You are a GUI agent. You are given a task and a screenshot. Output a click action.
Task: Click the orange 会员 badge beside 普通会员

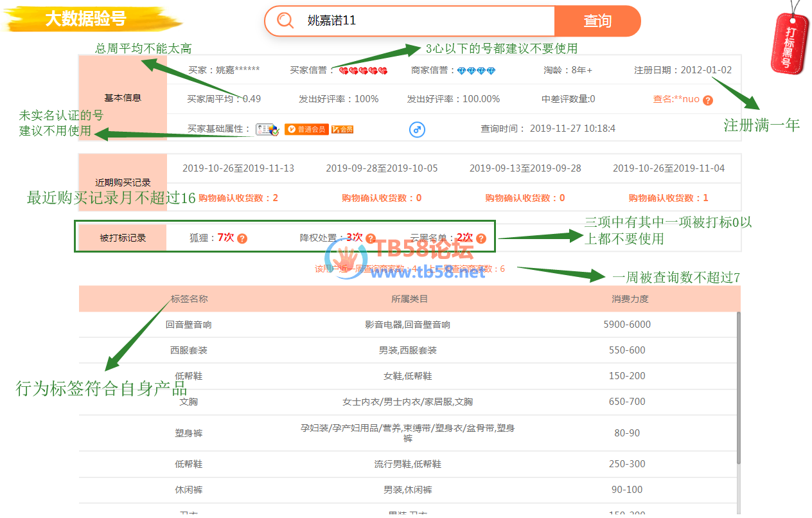(343, 129)
